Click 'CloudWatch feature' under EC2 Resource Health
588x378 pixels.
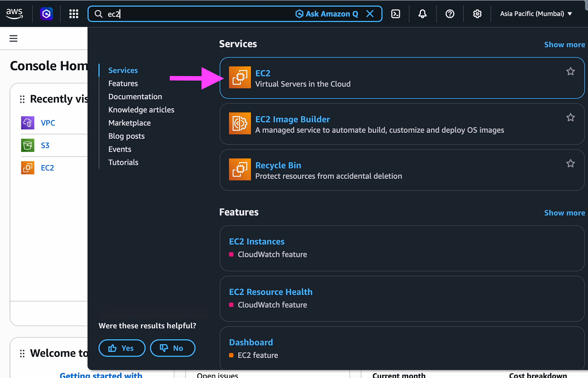click(x=272, y=305)
